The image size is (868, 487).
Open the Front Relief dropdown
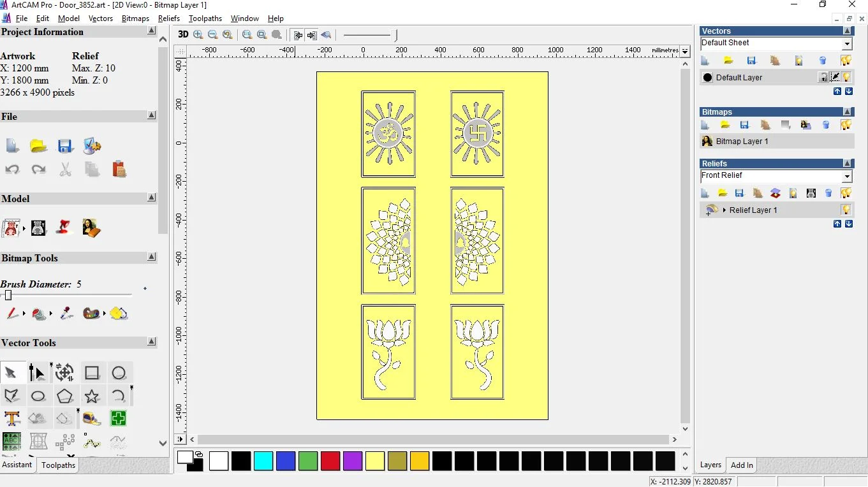click(847, 177)
